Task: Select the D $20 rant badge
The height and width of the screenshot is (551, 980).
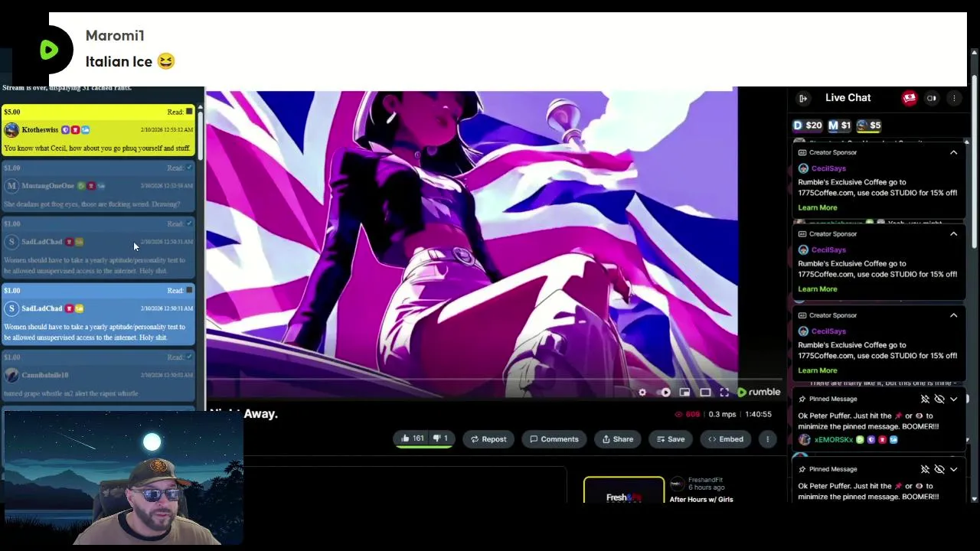Action: click(807, 126)
